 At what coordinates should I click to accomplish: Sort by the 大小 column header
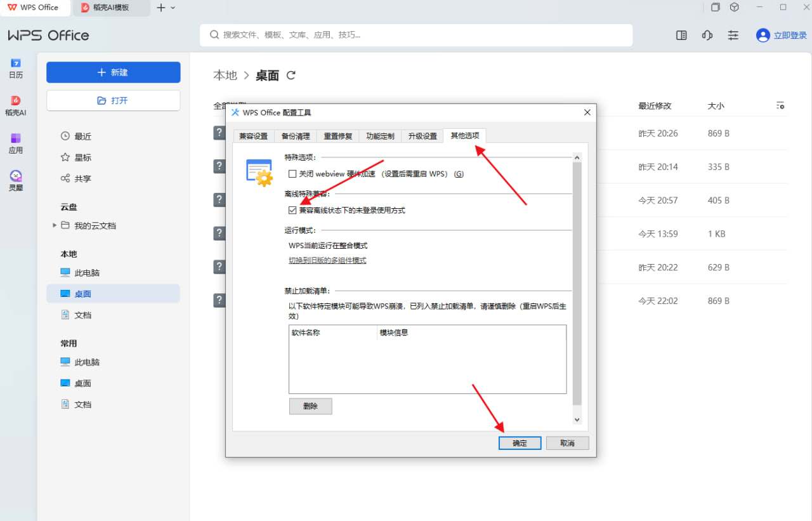tap(716, 106)
